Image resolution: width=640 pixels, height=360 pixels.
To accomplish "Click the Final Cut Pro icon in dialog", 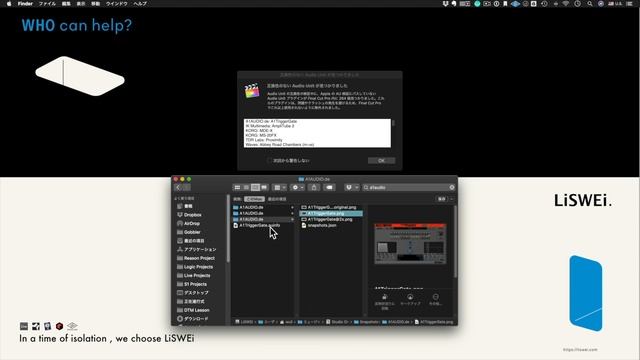I will [x=252, y=91].
